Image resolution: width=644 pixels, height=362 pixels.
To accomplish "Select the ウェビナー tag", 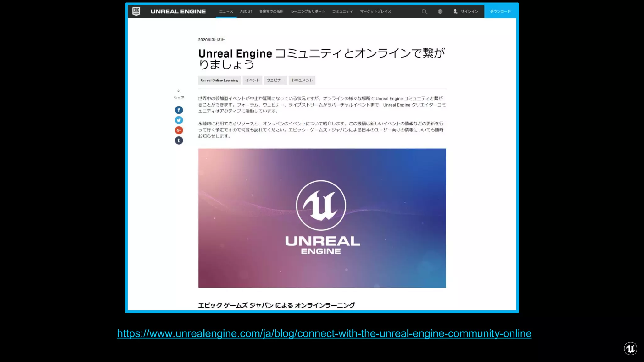I will coord(275,80).
